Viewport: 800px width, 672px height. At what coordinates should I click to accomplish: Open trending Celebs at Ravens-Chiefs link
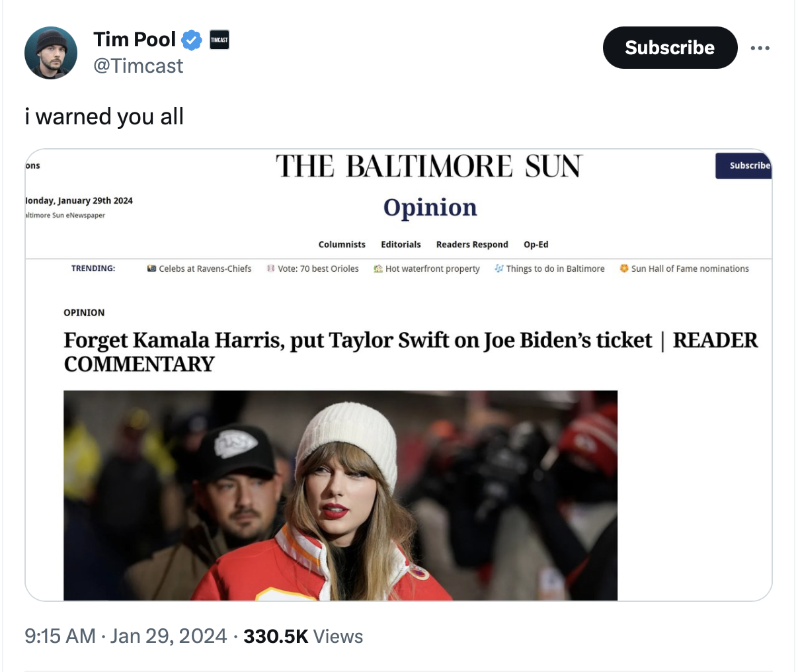(x=205, y=269)
